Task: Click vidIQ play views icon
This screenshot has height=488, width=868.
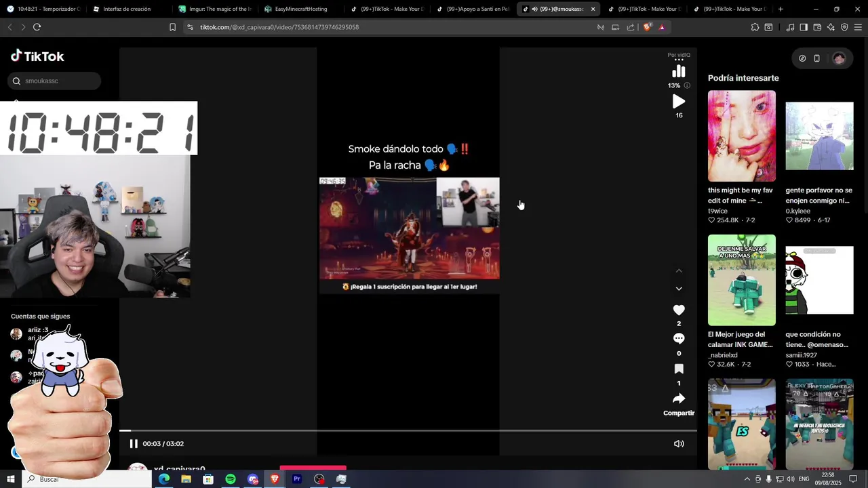Action: (x=679, y=102)
